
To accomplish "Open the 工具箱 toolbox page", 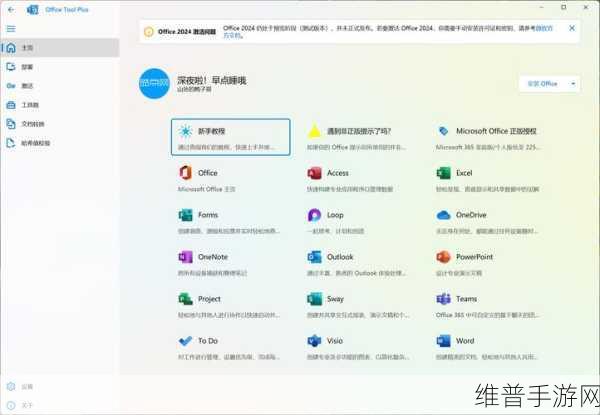I will 60,105.
